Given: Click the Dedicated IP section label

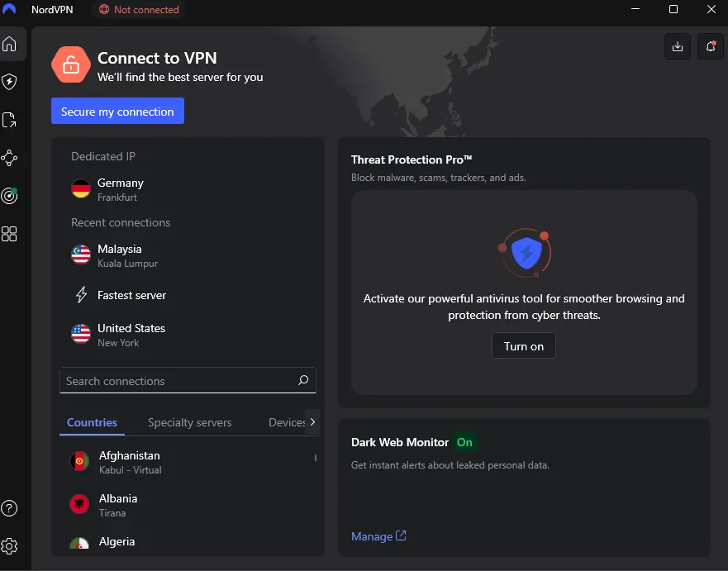Looking at the screenshot, I should (103, 156).
